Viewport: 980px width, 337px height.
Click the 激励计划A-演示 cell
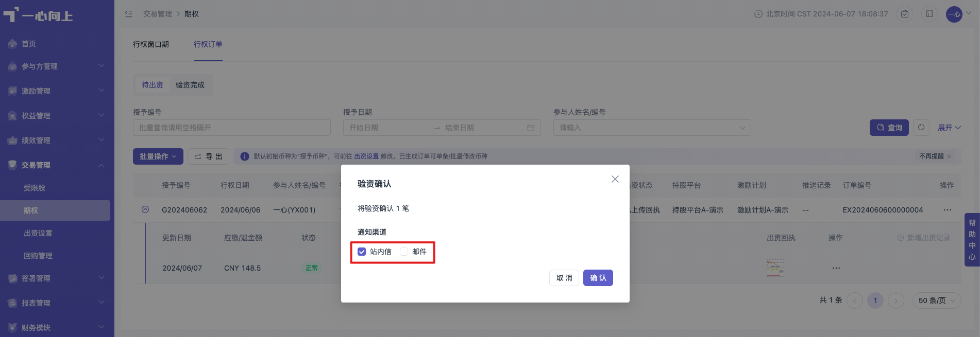(763, 210)
